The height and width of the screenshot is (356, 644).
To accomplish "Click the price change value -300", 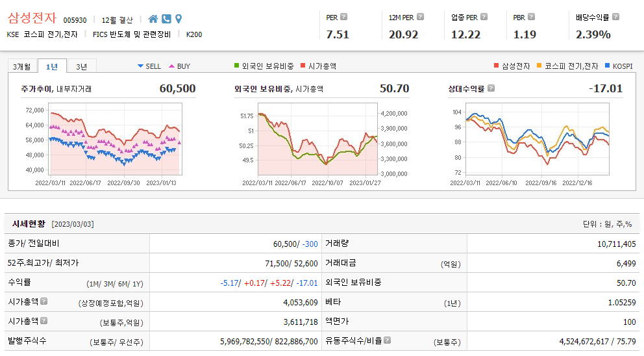I will (310, 244).
